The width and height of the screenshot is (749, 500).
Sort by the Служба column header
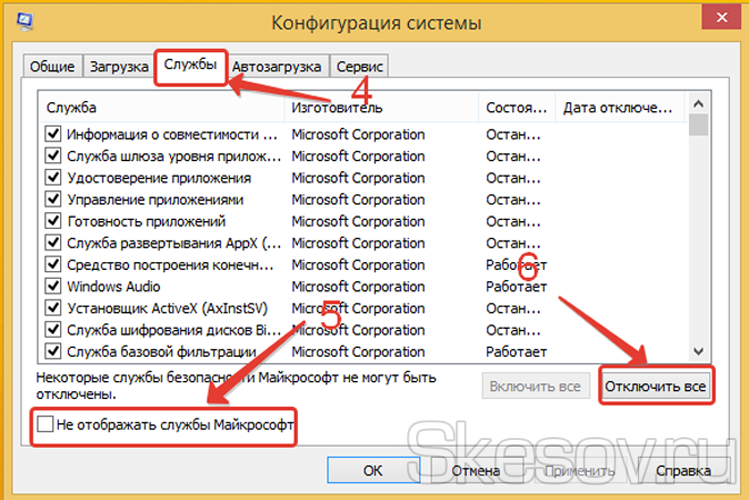click(x=162, y=107)
